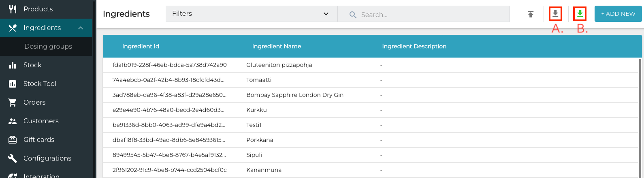The image size is (644, 178).
Task: Click the Customers people icon
Action: (x=13, y=121)
